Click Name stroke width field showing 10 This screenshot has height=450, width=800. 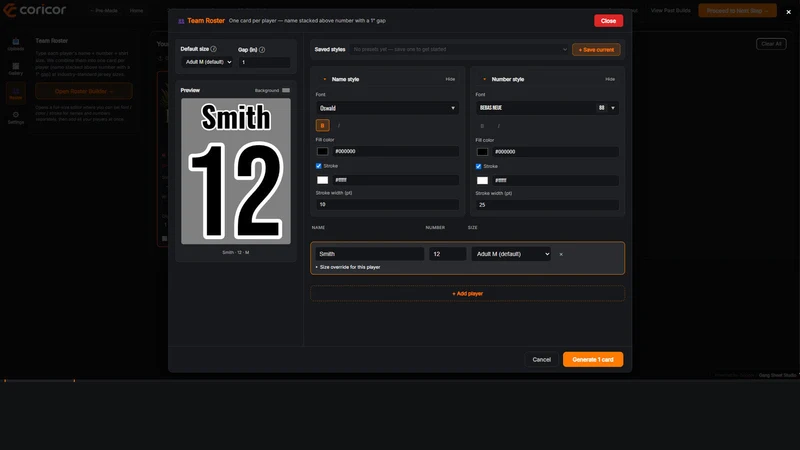(387, 205)
